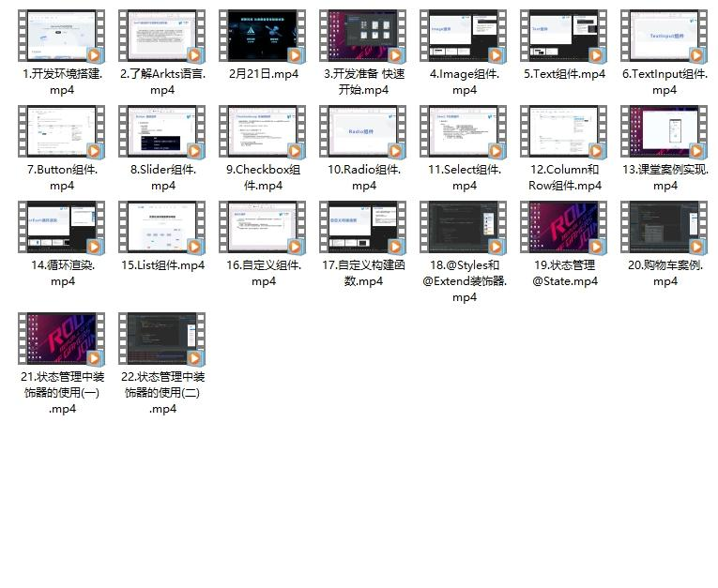Click the file name 10.Radio组件.mp4
Screen dimensions: 718x588
click(x=364, y=177)
